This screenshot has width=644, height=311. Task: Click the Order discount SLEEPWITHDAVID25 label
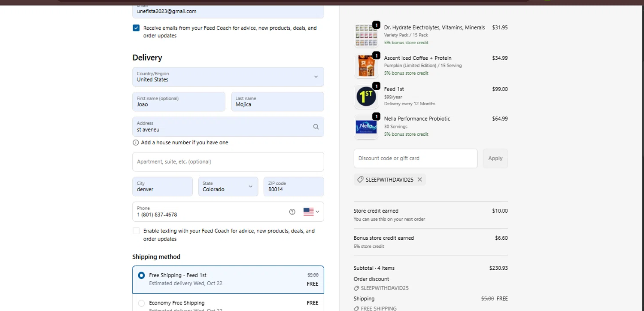[x=385, y=288]
